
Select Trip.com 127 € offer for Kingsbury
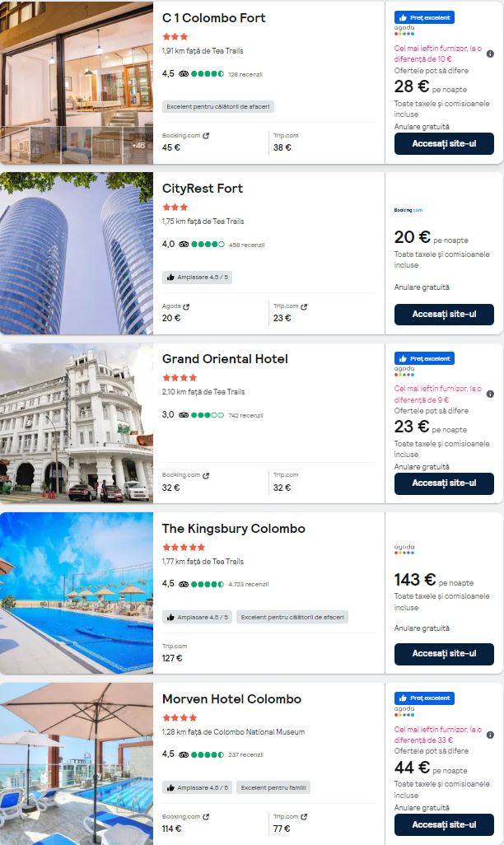click(x=175, y=652)
